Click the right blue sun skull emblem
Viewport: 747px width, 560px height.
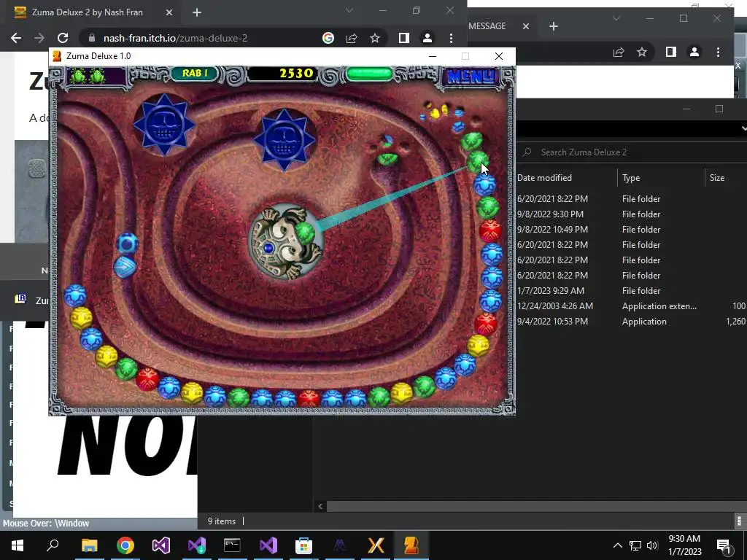tap(284, 139)
